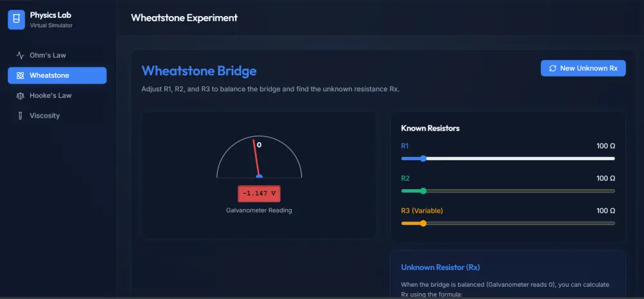Click the 100 Ω value for R3

coord(606,211)
